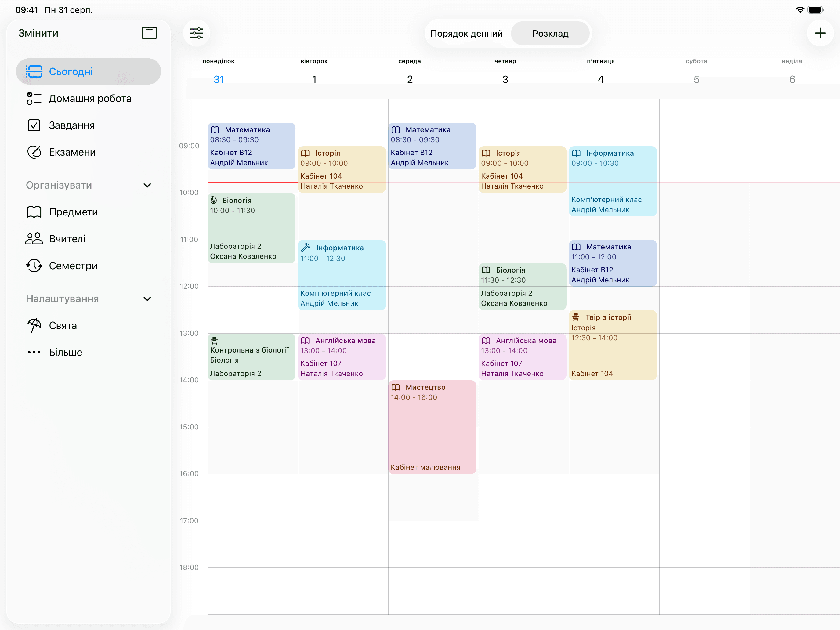Click the Вчителі people icon

pos(34,239)
